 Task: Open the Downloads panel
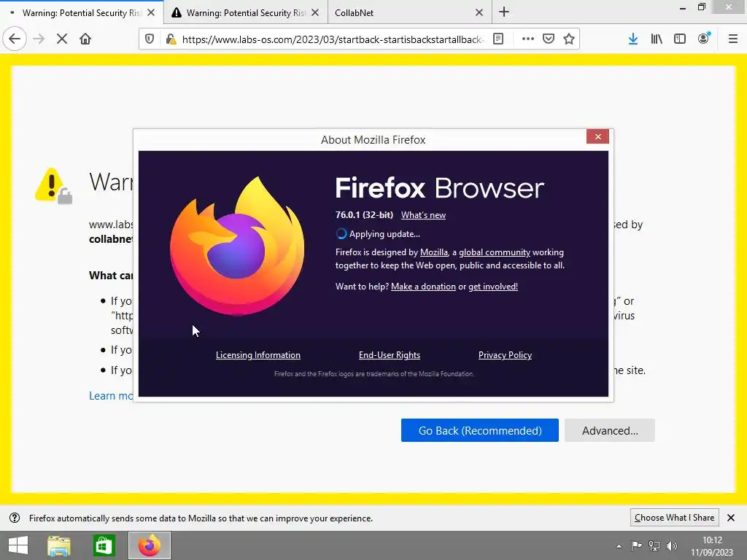(x=633, y=39)
